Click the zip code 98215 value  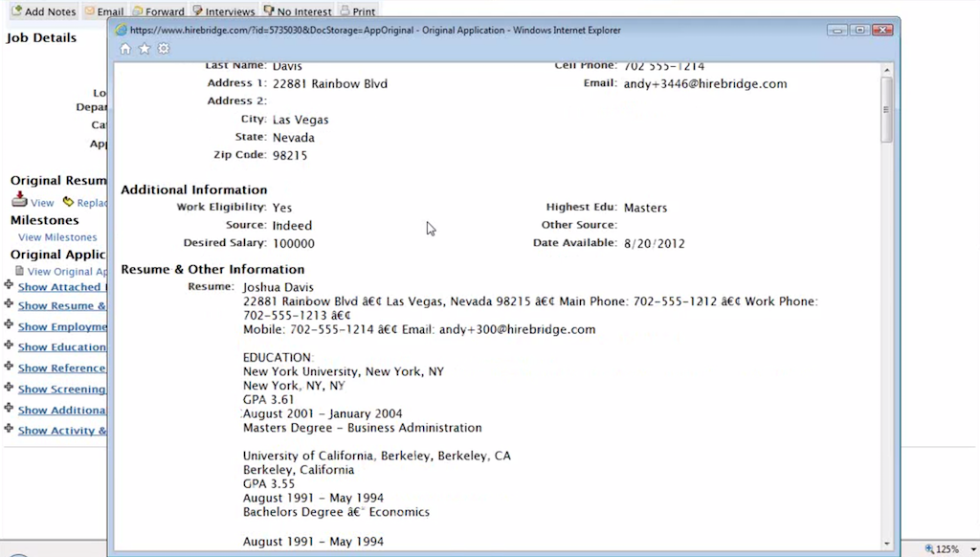[x=290, y=156]
